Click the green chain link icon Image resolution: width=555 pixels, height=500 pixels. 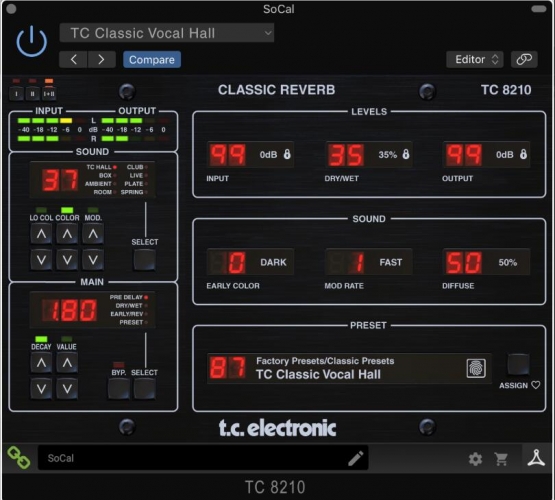(18, 458)
